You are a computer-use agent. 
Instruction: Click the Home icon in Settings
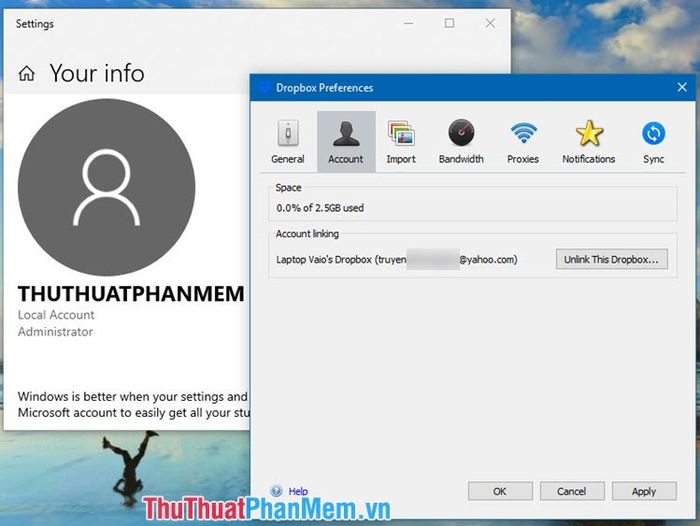26,73
